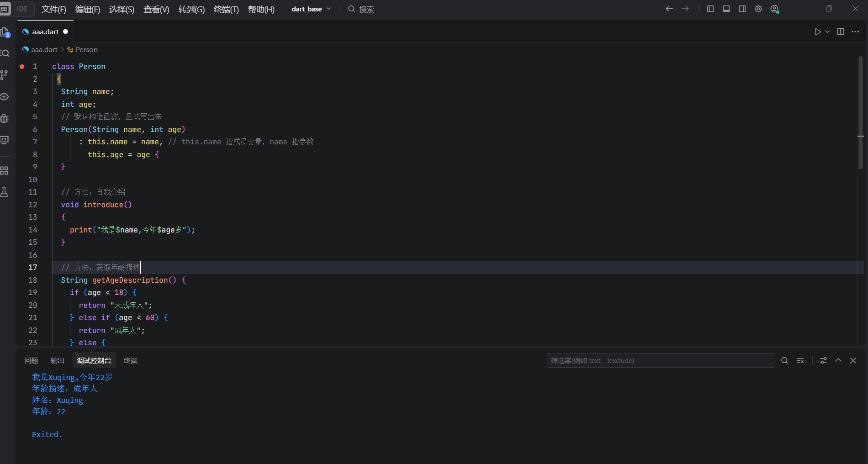Screen dimensions: 868x464
Task: Switch to the 问题 panel tab
Action: (x=31, y=360)
